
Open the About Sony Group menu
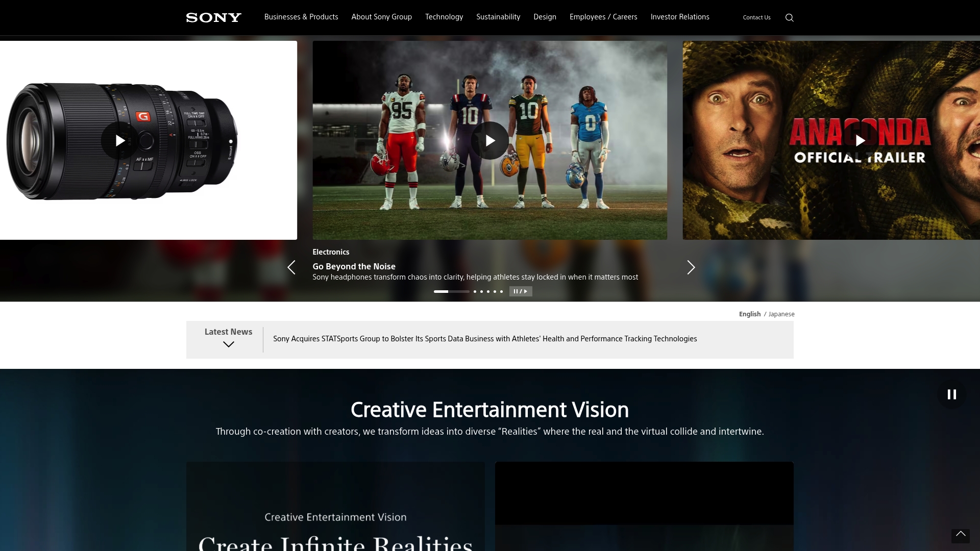[381, 17]
